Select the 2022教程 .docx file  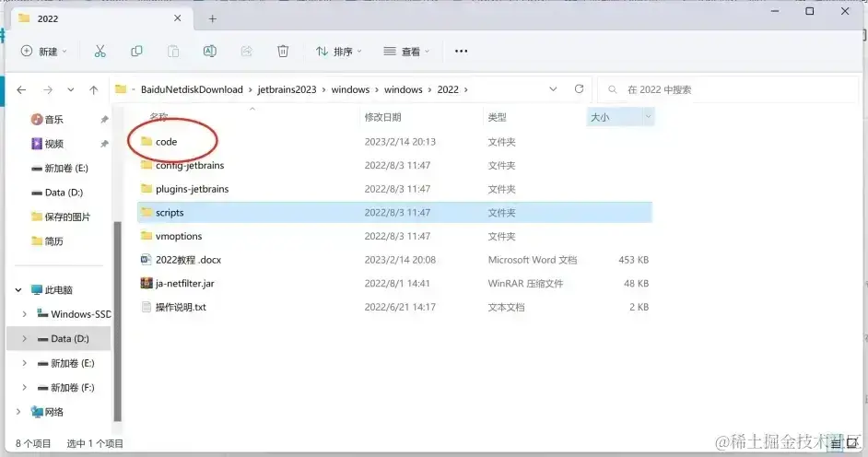(188, 260)
